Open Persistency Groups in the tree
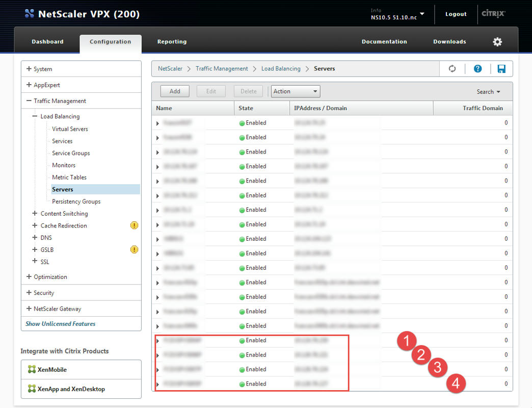 point(76,201)
